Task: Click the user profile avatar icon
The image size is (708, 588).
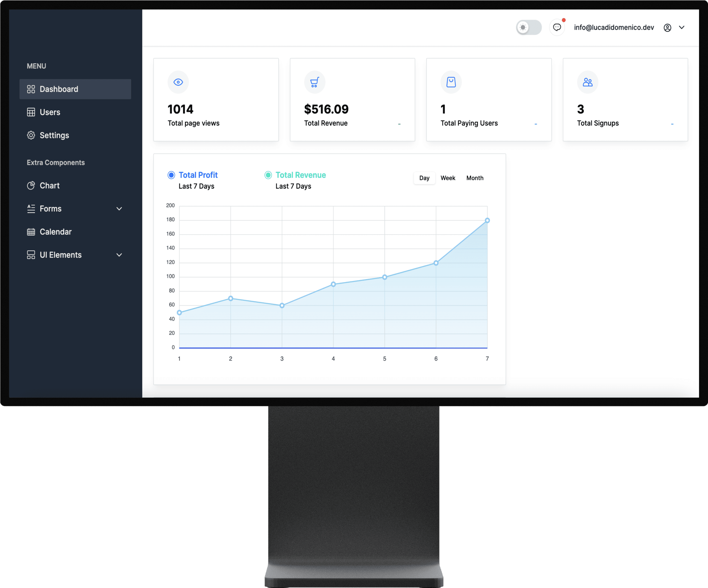Action: click(x=667, y=28)
